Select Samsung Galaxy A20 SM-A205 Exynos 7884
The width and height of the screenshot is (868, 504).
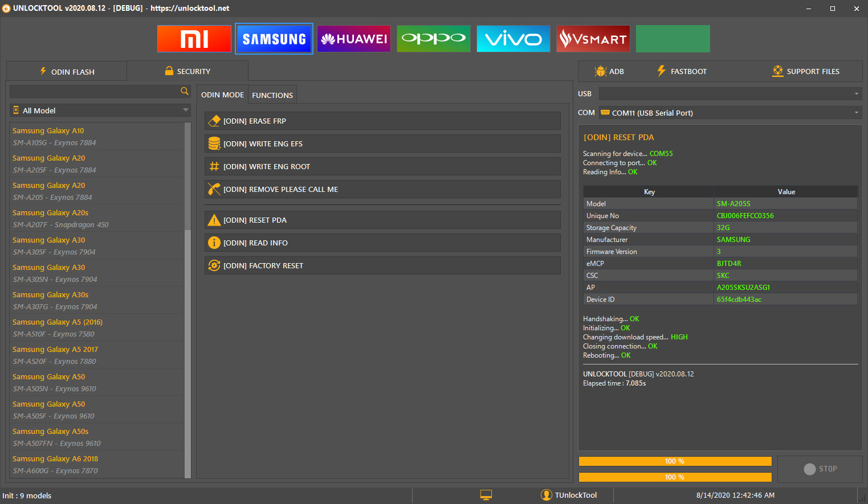97,191
